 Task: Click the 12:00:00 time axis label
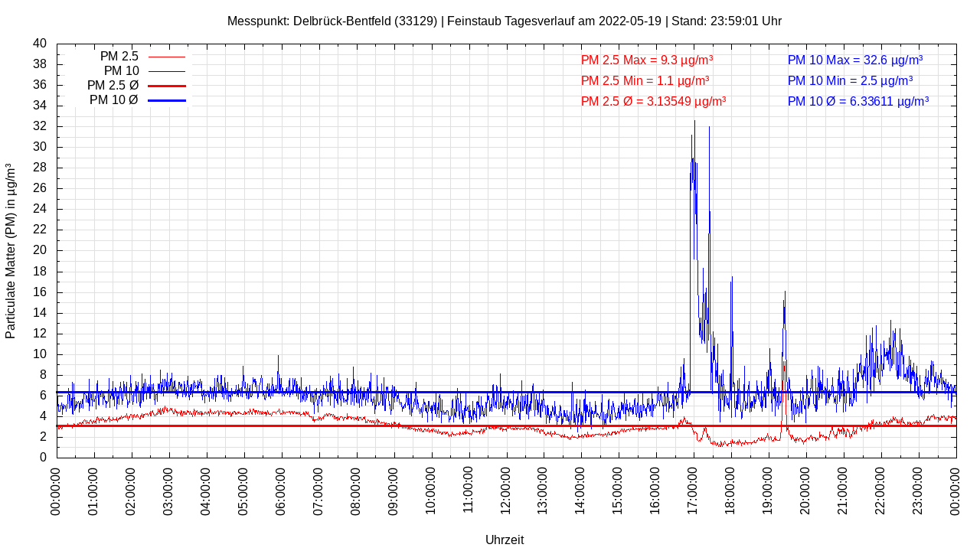point(506,491)
